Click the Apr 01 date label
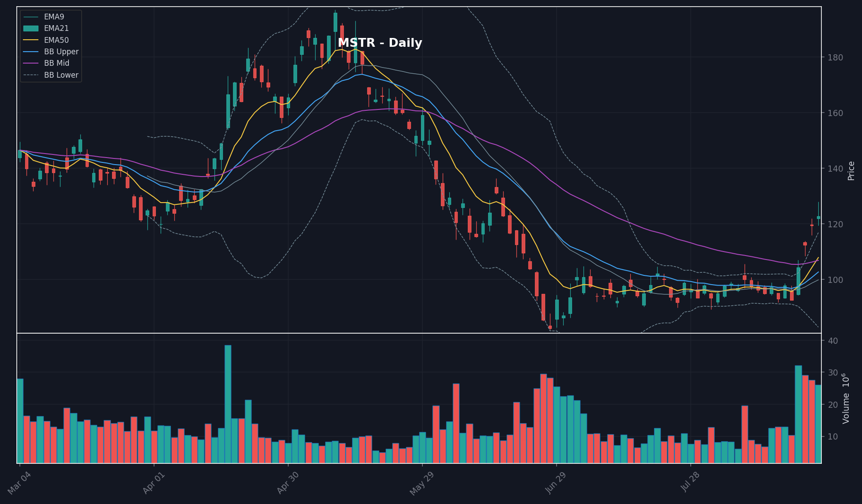The image size is (862, 504). 154,483
